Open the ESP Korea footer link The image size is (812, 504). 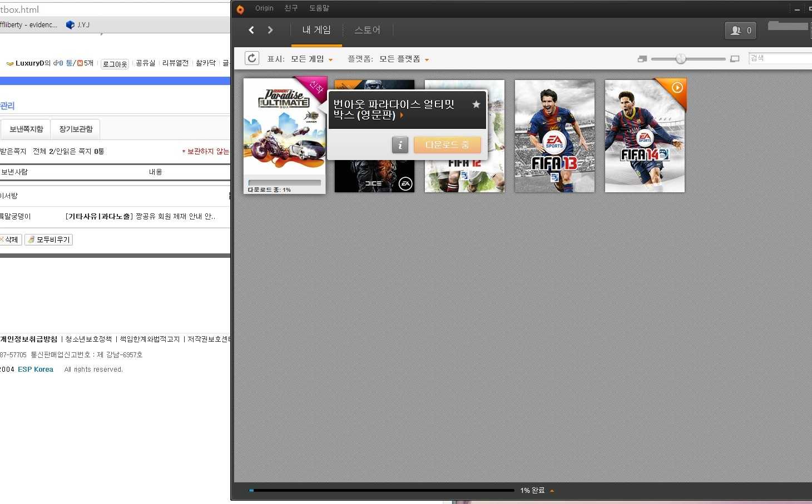point(36,370)
